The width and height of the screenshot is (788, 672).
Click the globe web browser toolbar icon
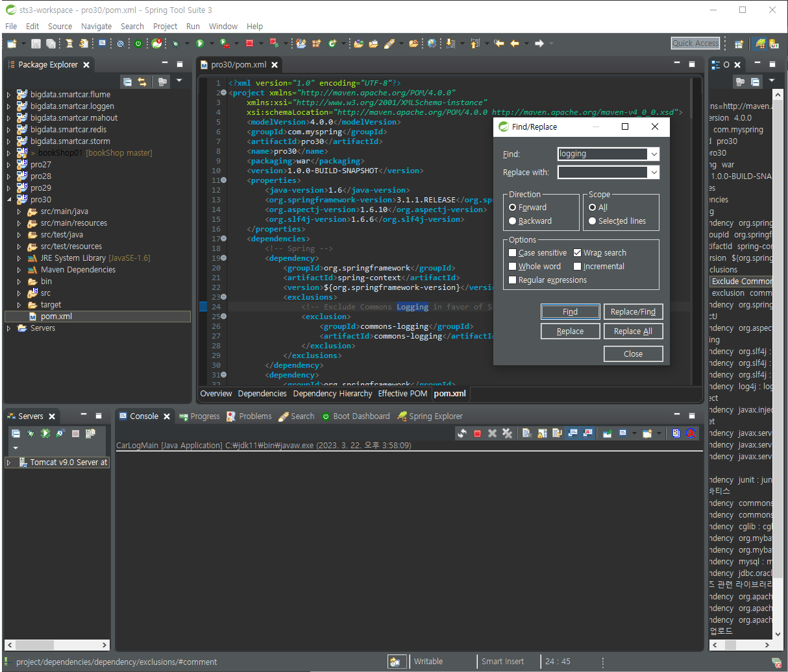[432, 43]
